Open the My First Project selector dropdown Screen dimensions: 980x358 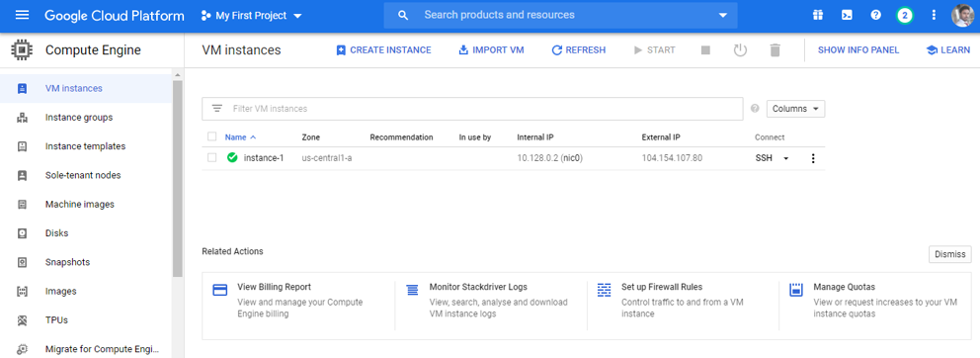[252, 16]
